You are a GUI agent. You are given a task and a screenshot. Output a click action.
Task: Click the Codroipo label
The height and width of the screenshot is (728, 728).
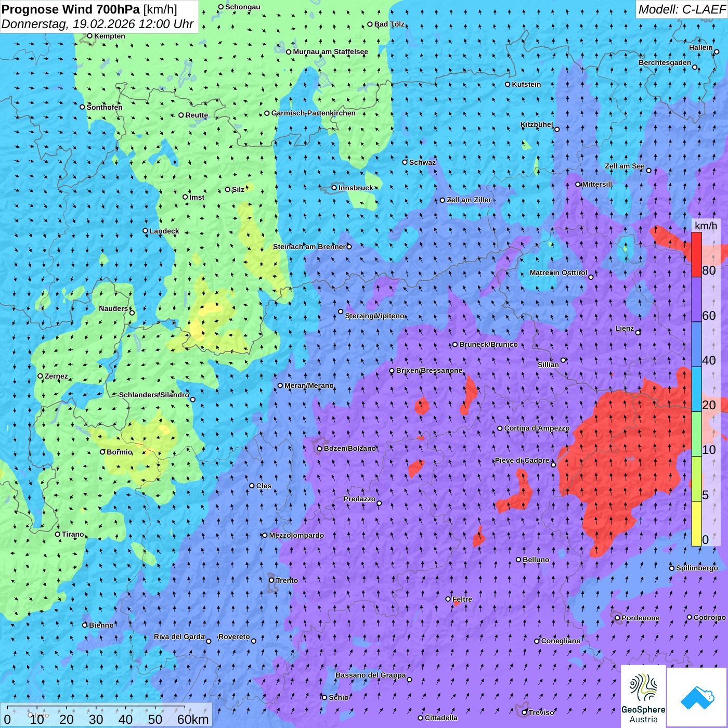(710, 617)
